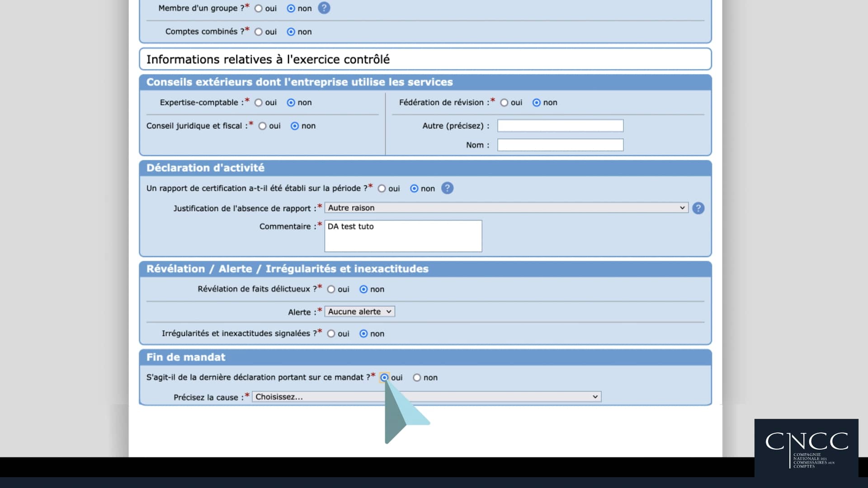
Task: Select oui for Révélation de faits délictueux
Action: point(331,289)
